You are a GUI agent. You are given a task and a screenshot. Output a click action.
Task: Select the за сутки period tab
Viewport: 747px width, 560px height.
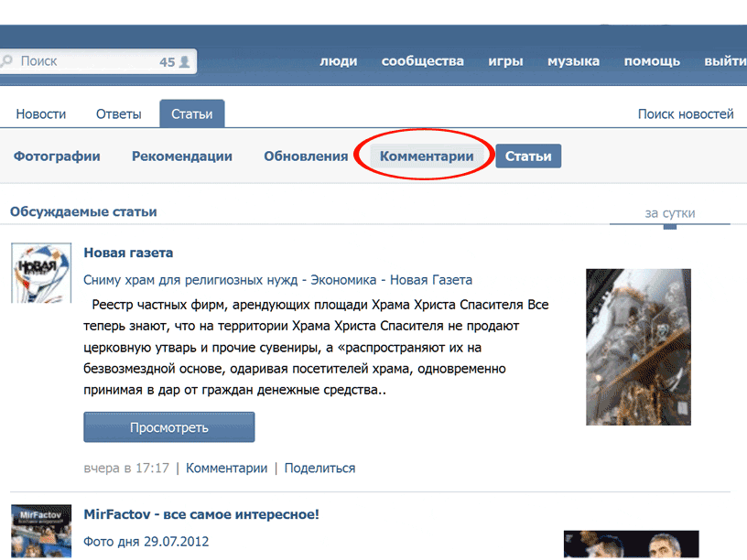[x=670, y=213]
